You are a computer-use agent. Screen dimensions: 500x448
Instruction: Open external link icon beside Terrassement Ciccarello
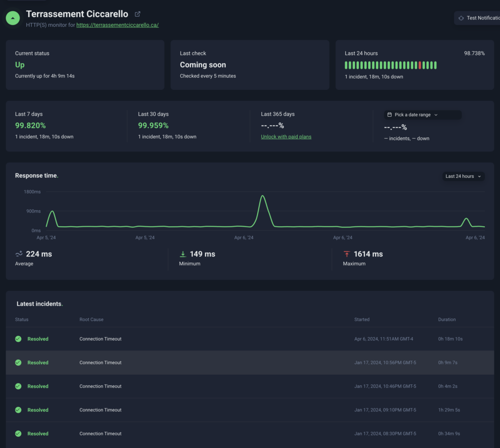tap(137, 14)
